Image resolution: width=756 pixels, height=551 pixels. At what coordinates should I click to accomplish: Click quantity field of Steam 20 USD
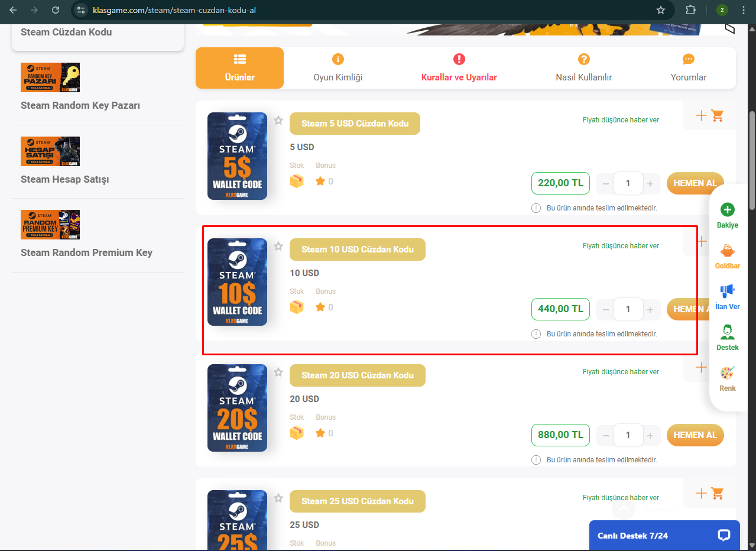pos(628,435)
